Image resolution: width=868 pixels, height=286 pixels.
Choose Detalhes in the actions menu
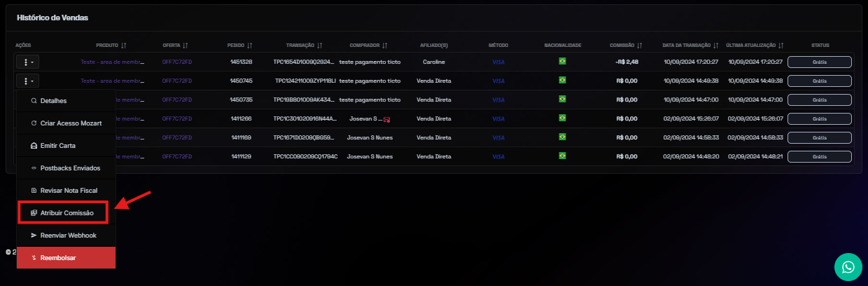click(53, 101)
